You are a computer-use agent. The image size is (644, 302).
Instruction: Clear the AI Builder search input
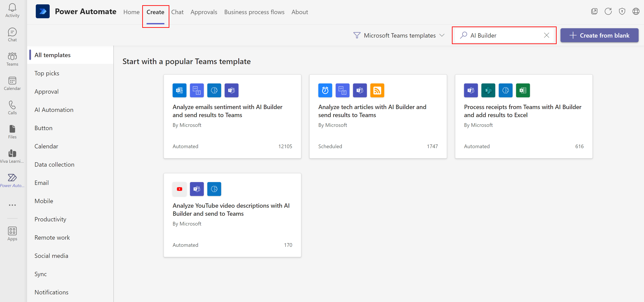pyautogui.click(x=547, y=35)
